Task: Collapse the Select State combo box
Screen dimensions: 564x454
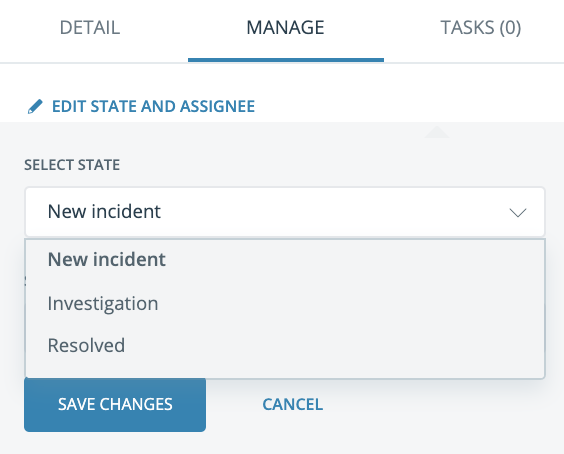Action: 285,212
